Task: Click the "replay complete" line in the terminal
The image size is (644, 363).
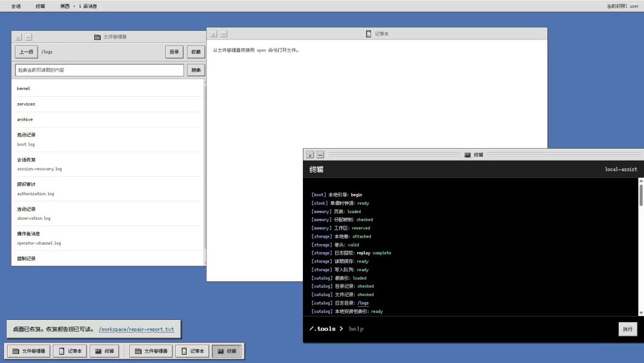Action: click(351, 253)
